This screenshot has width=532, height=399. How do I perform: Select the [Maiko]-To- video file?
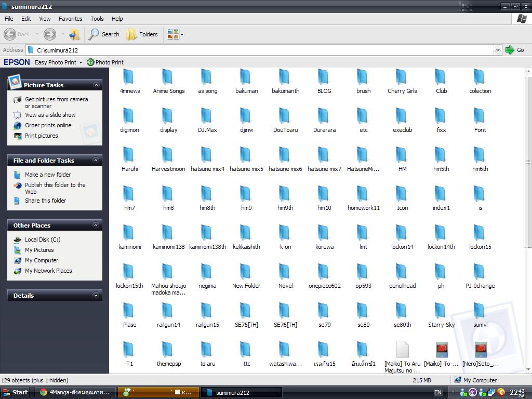(441, 354)
